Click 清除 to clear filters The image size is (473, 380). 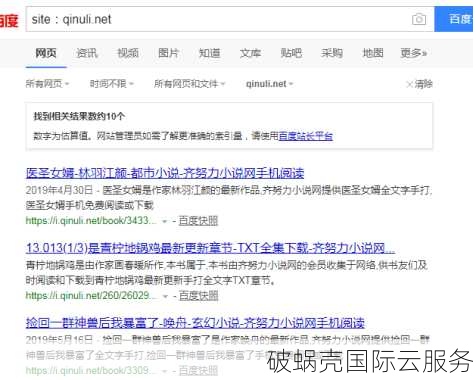coord(419,84)
